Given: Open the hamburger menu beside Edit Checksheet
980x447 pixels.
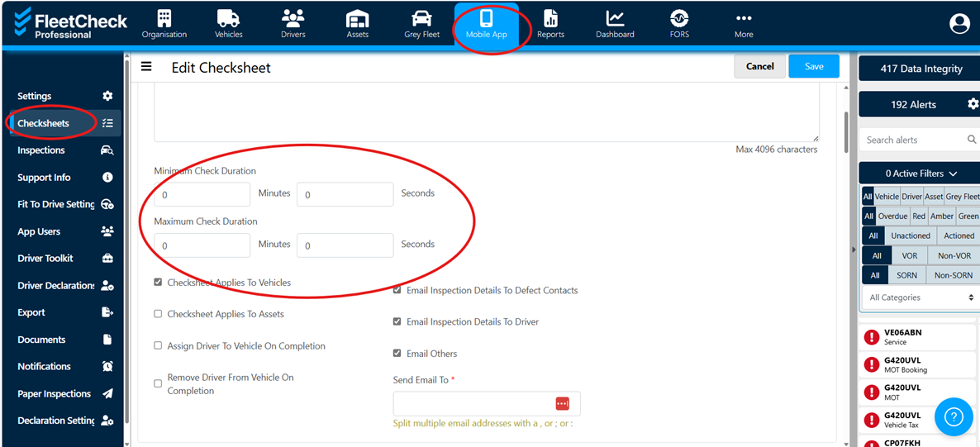Looking at the screenshot, I should 146,67.
